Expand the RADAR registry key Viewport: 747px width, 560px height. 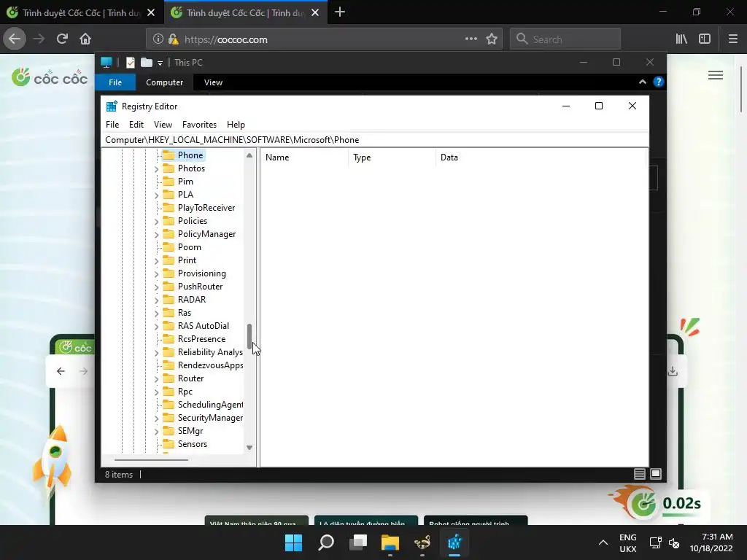click(156, 300)
